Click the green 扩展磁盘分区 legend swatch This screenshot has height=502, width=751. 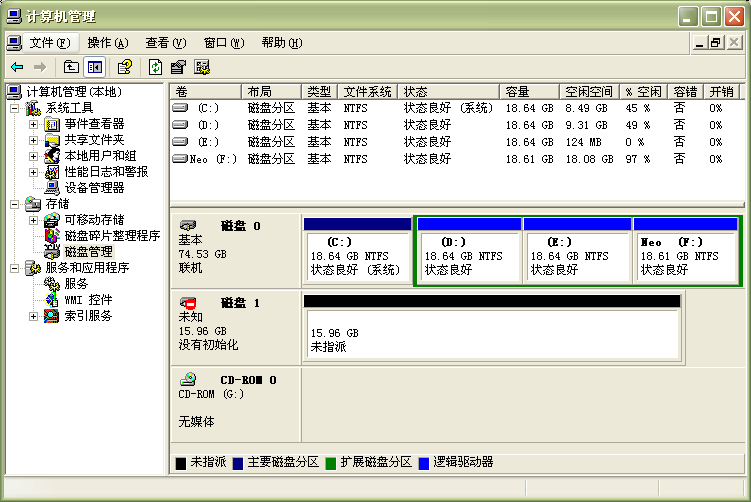tap(330, 463)
